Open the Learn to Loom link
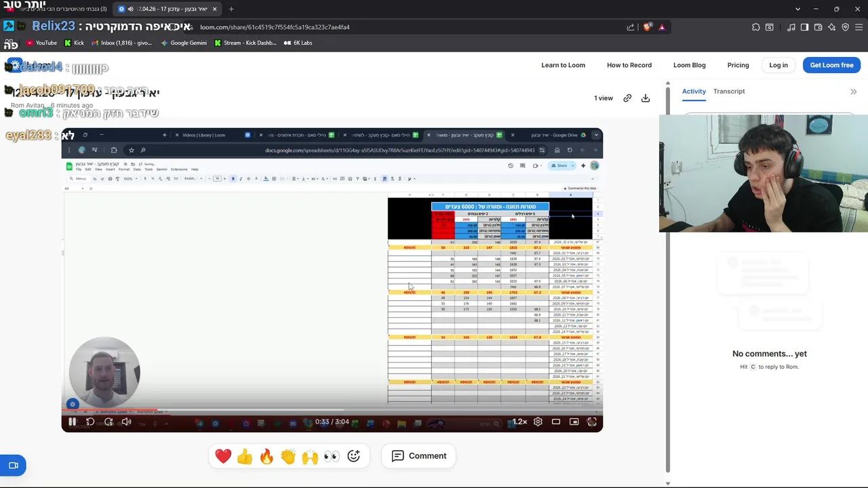This screenshot has height=488, width=868. click(563, 65)
